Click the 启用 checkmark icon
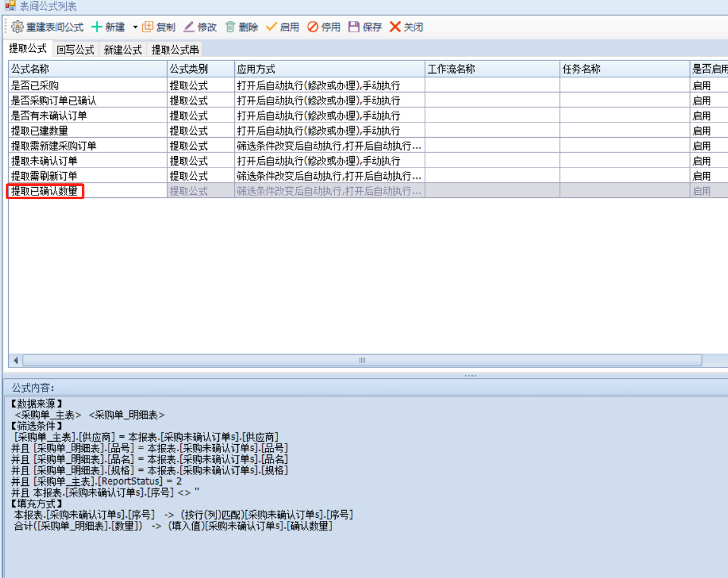 click(271, 27)
